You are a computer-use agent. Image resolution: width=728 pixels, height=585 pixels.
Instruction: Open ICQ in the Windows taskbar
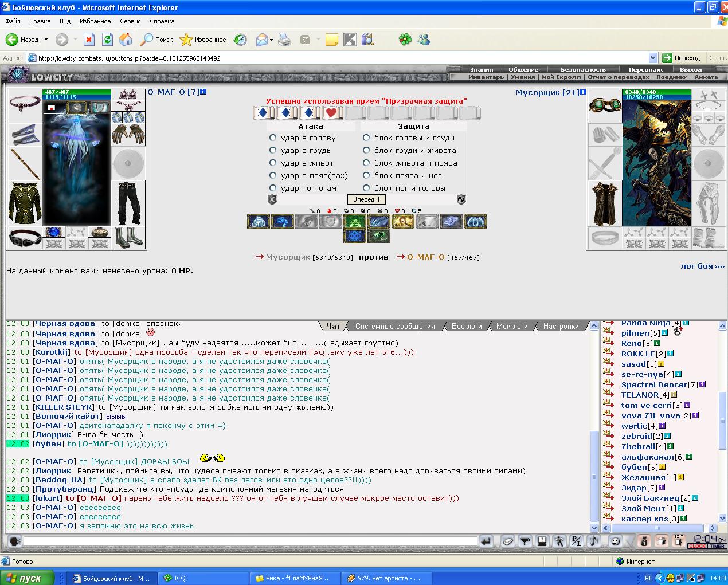click(203, 578)
